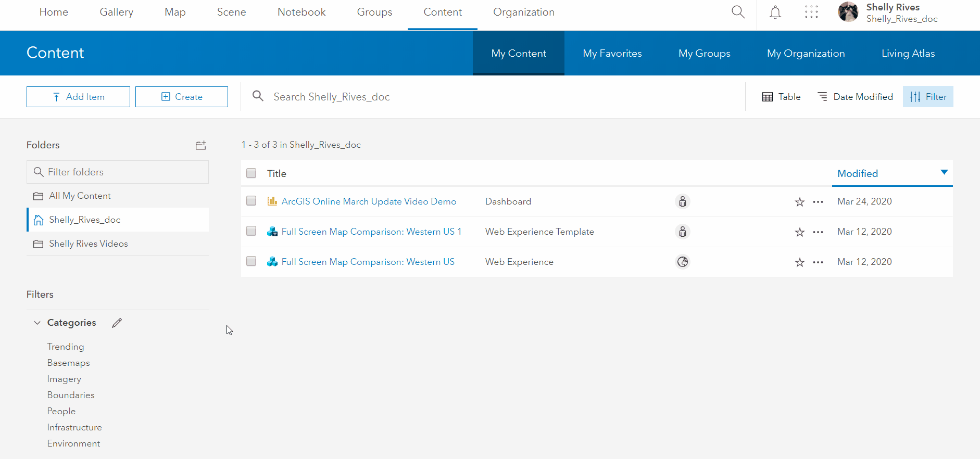Open the Content menu in top navigation

click(443, 12)
